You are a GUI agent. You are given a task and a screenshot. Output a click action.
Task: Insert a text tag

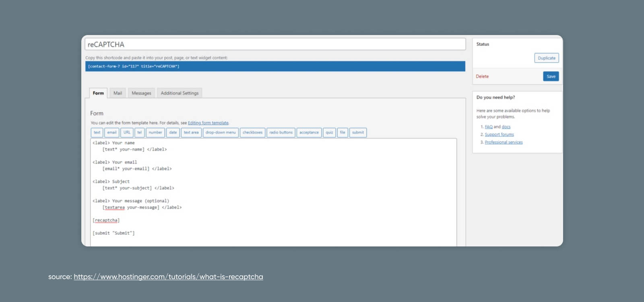(x=97, y=132)
